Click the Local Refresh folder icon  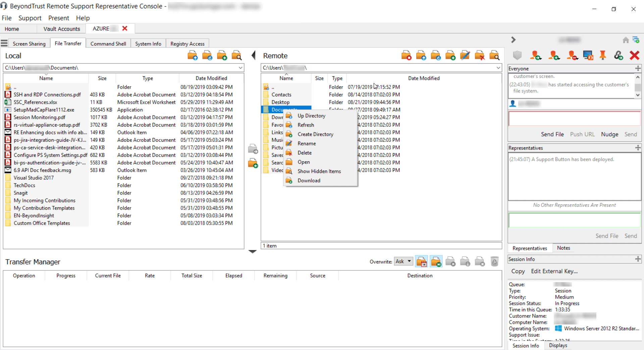tap(207, 55)
